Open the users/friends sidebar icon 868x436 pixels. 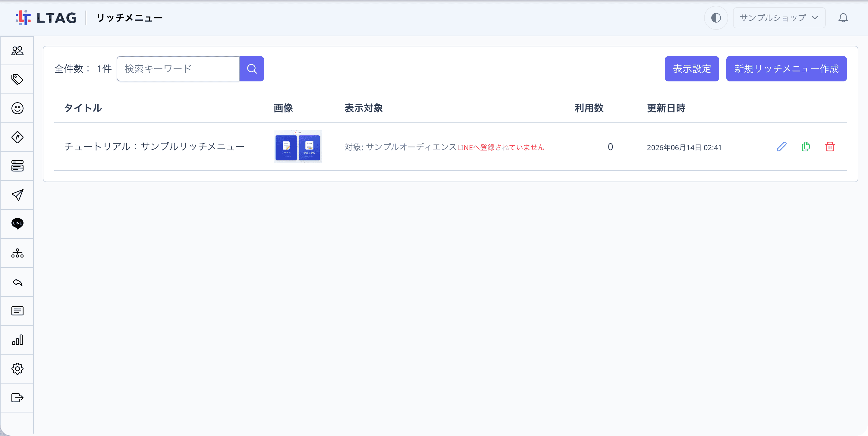click(x=17, y=51)
